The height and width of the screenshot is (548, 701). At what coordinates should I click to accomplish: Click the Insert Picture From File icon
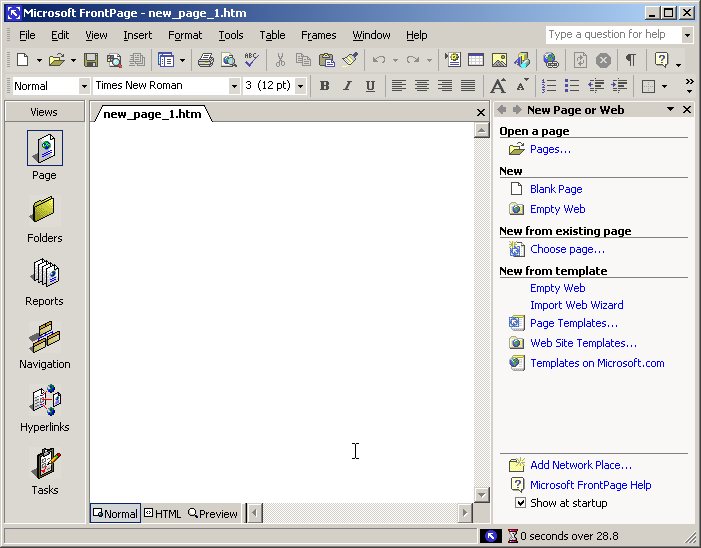click(x=499, y=59)
